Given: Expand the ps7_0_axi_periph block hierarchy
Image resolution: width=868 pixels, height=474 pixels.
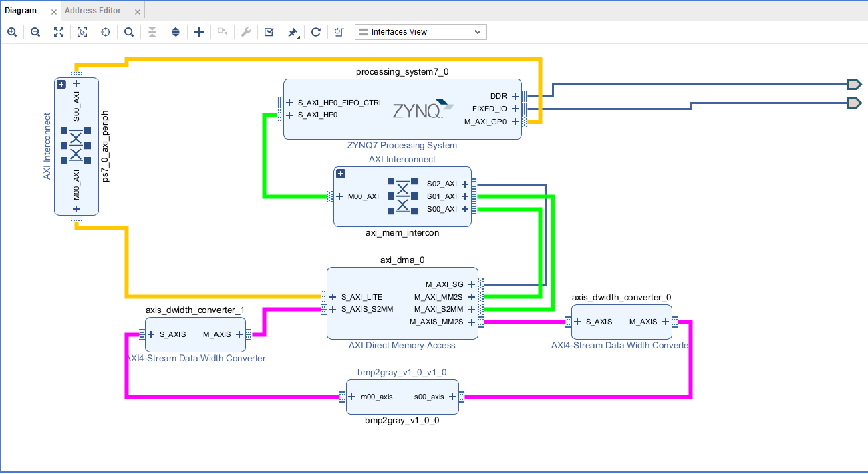Looking at the screenshot, I should click(61, 84).
